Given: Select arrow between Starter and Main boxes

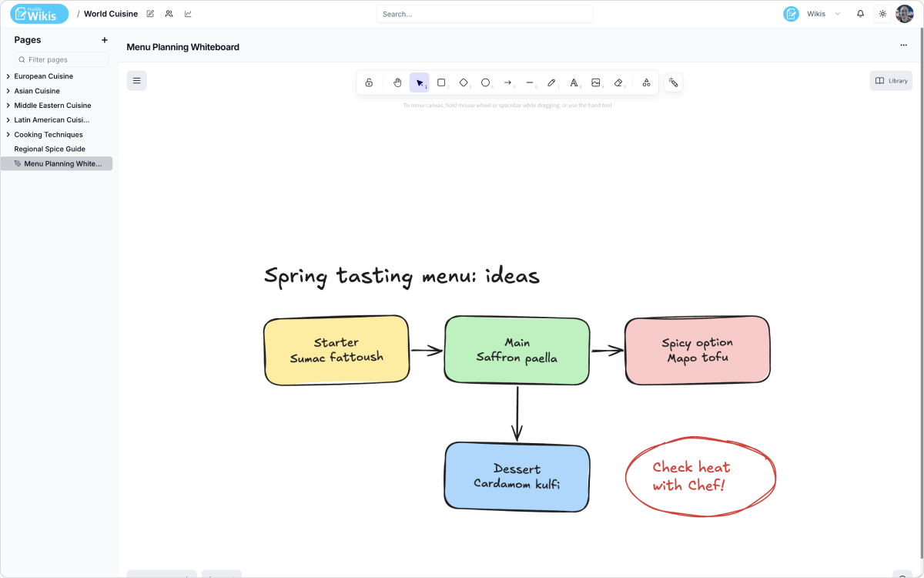Looking at the screenshot, I should point(427,351).
